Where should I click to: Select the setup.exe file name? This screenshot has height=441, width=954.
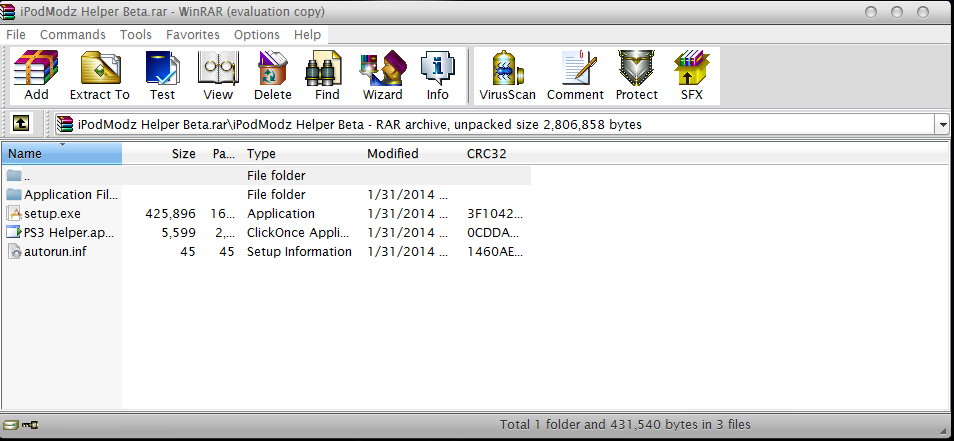pyautogui.click(x=52, y=214)
